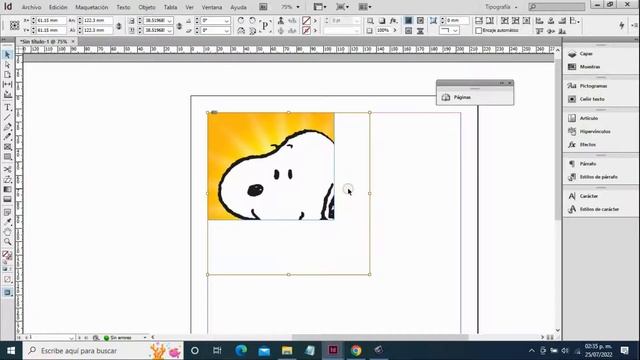
Task: Select the Type tool
Action: [7, 108]
